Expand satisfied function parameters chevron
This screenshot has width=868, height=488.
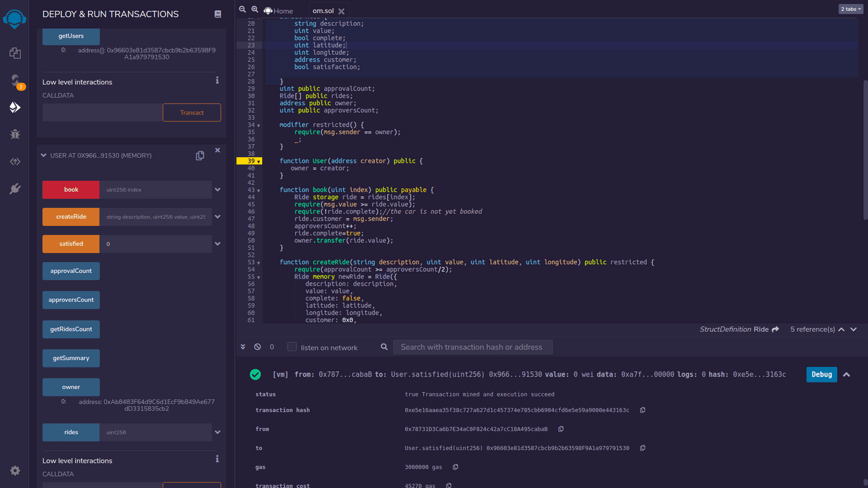[x=218, y=244]
